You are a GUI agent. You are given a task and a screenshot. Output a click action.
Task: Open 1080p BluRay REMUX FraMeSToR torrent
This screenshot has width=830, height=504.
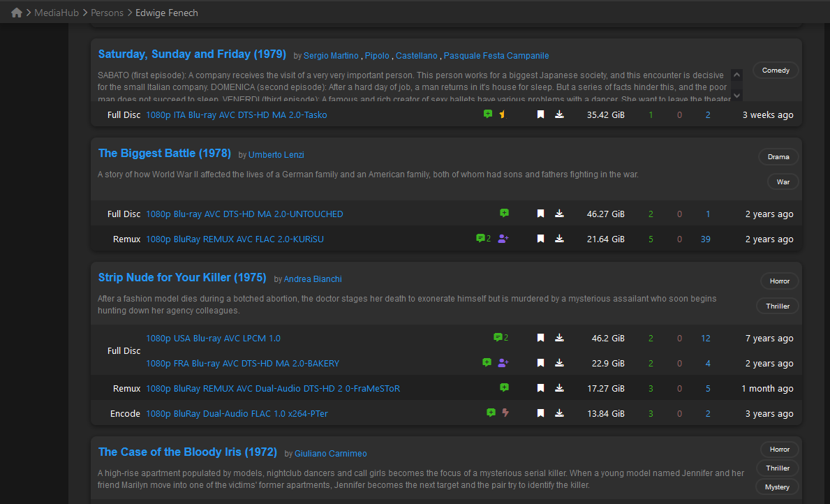(x=273, y=389)
